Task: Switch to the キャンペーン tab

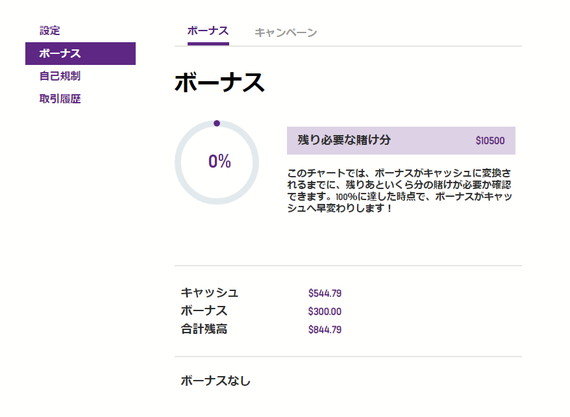Action: 286,32
